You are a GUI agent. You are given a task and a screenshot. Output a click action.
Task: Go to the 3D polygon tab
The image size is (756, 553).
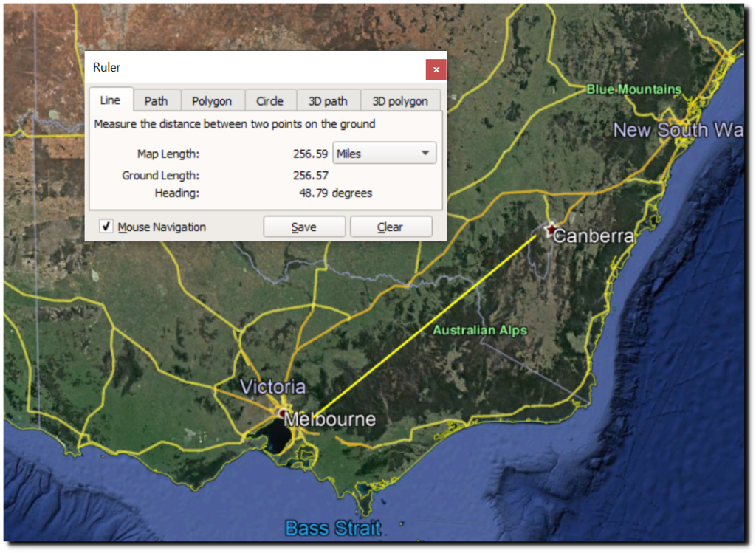(x=399, y=101)
